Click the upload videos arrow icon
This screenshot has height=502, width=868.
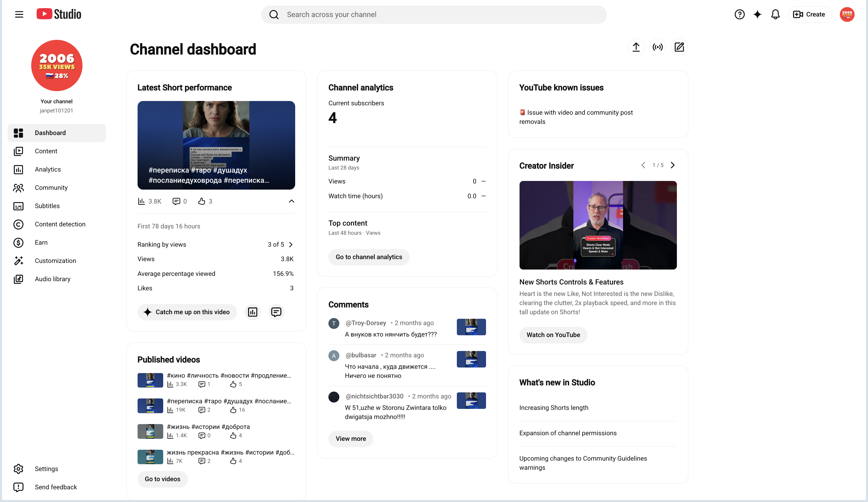[636, 47]
